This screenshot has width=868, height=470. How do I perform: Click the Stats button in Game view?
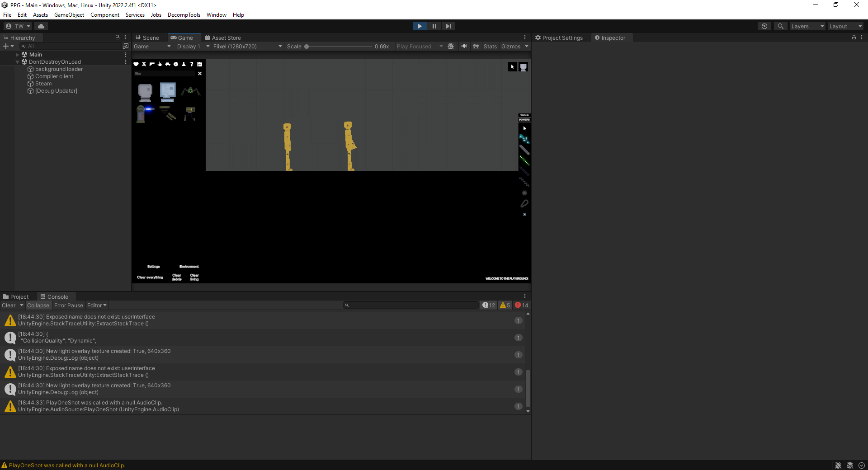tap(490, 47)
